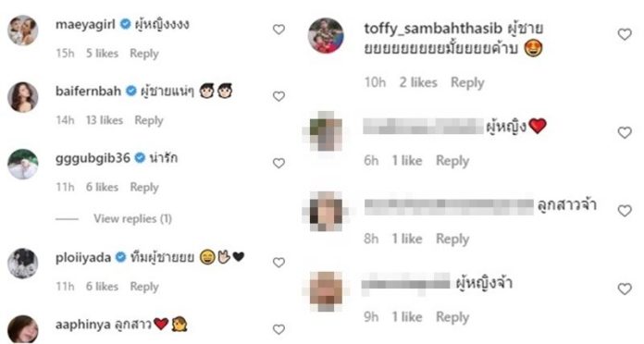Like toffy_sambahthasib's comment heart

(x=625, y=34)
